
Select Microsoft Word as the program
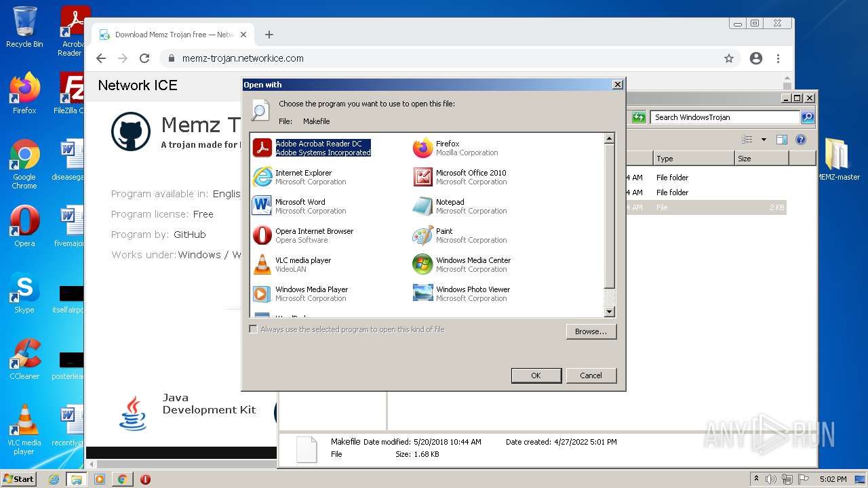click(299, 206)
